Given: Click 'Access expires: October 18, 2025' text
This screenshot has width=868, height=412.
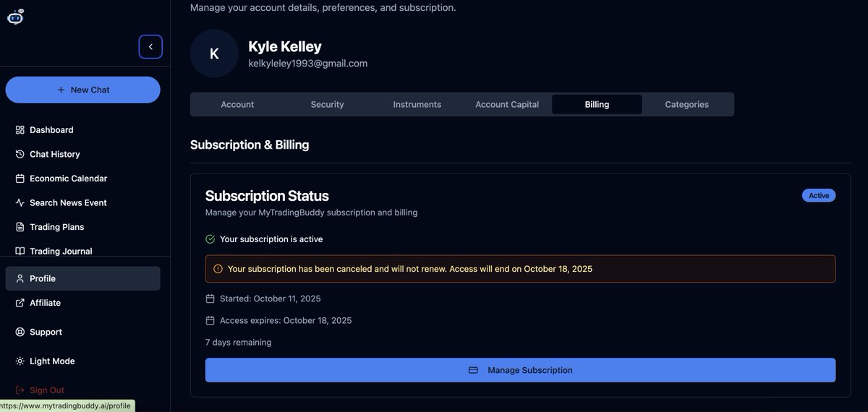Looking at the screenshot, I should (286, 320).
